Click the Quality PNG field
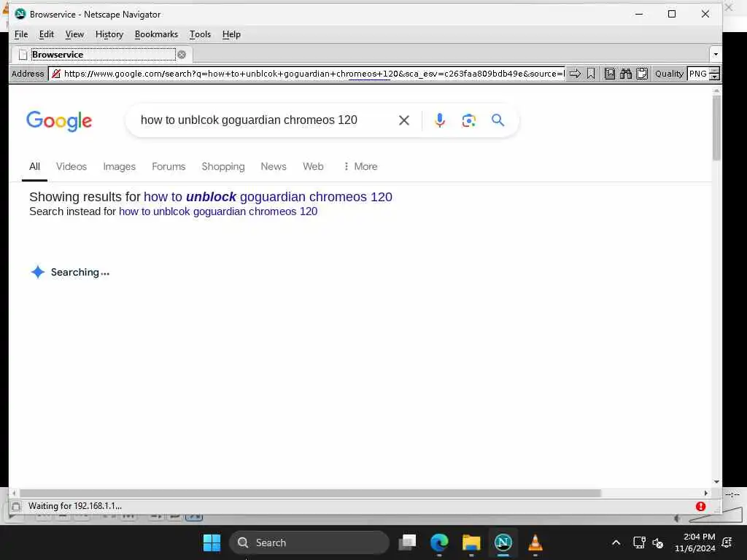747x560 pixels. coord(698,74)
